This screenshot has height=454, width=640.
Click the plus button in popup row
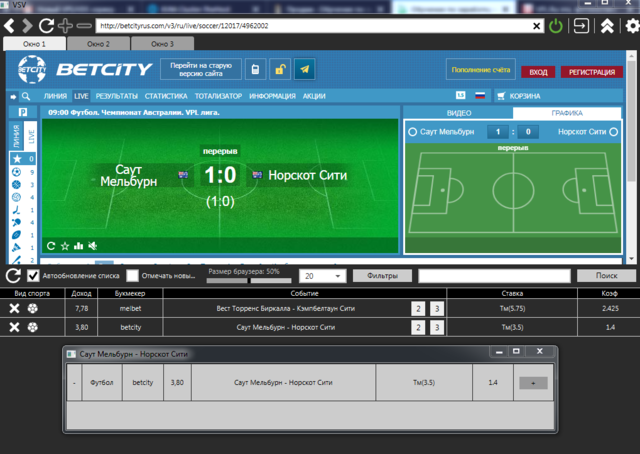tap(533, 383)
